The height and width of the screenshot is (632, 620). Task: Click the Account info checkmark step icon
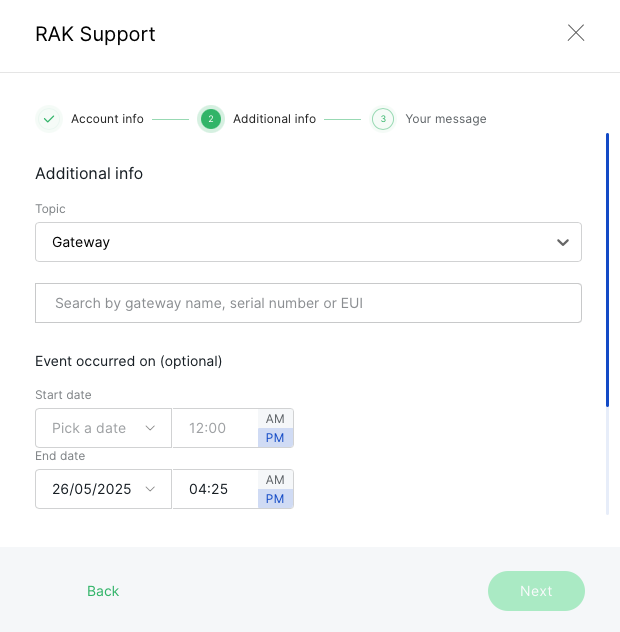coord(49,119)
